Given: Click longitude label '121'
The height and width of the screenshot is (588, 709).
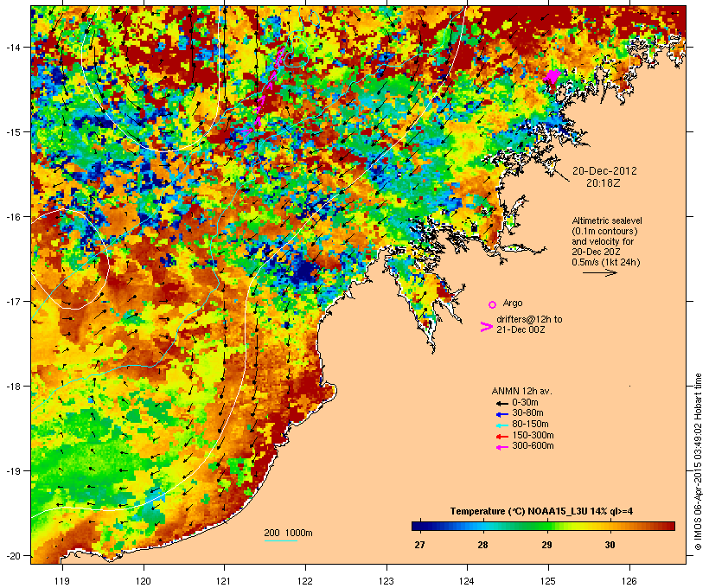Looking at the screenshot, I should [x=224, y=581].
